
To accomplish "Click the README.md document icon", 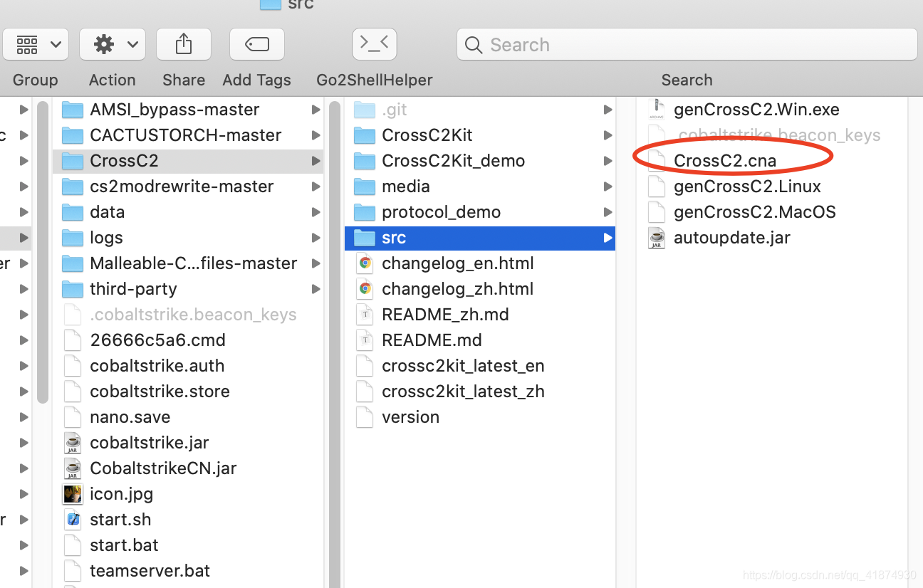I will pyautogui.click(x=365, y=340).
